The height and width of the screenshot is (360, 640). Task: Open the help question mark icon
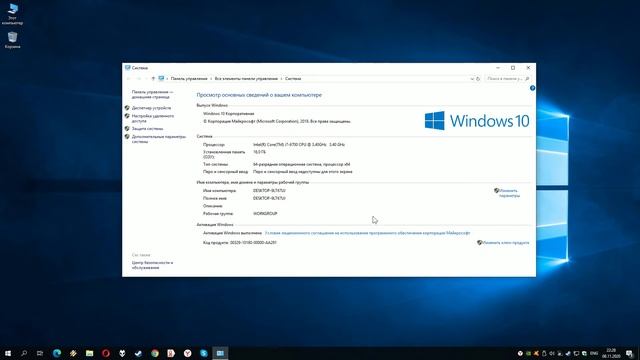(532, 88)
